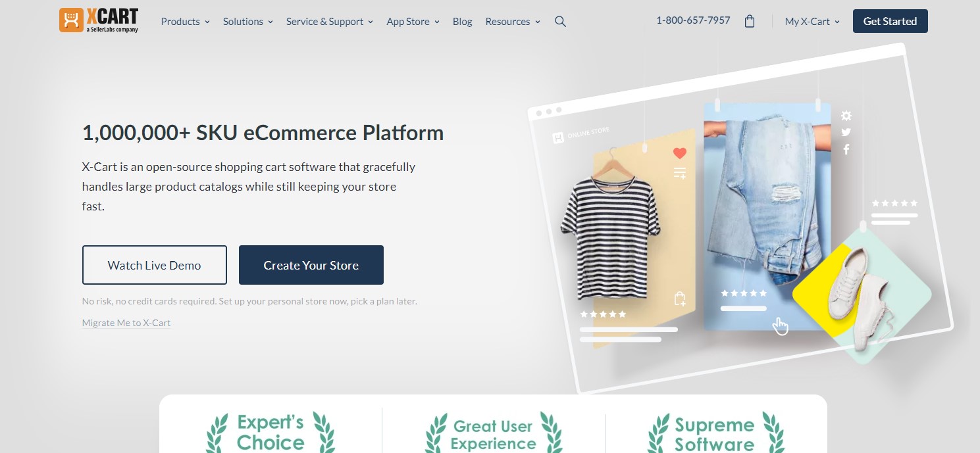
Task: Follow the Migrate Me to X-Cart link
Action: click(126, 323)
